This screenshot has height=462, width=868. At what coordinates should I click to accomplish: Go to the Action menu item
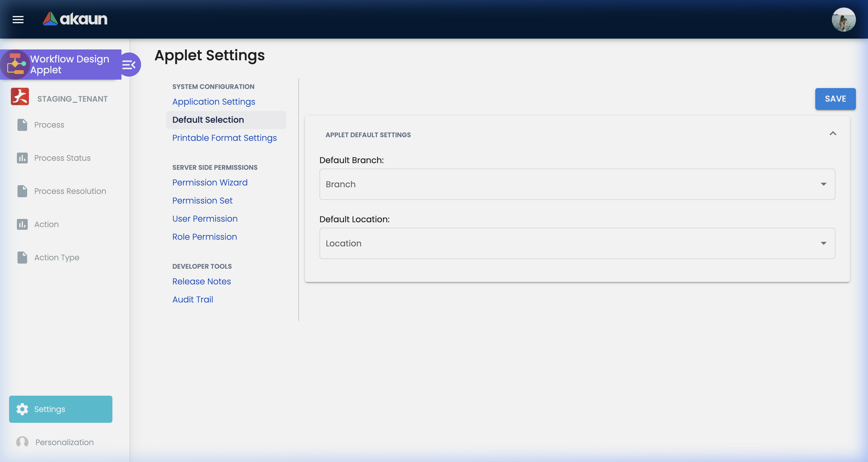point(46,224)
